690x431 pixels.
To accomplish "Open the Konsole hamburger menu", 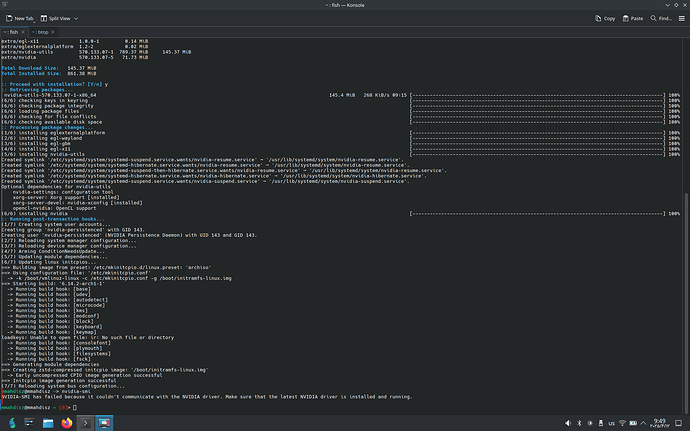I will coord(681,18).
